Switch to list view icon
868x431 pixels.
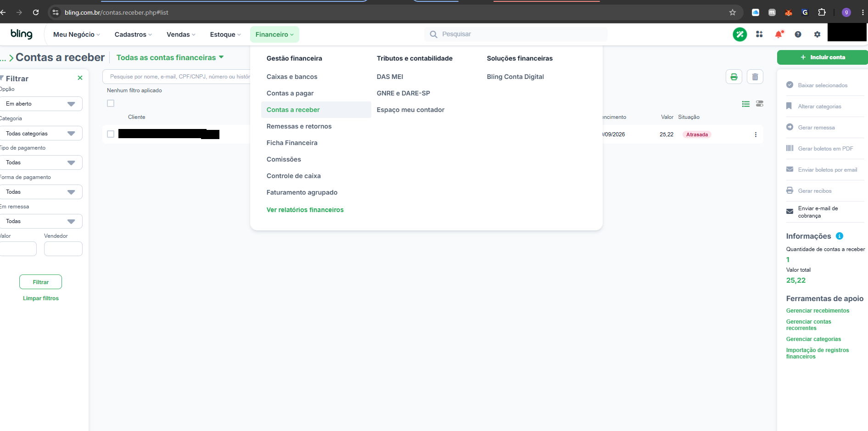point(745,104)
